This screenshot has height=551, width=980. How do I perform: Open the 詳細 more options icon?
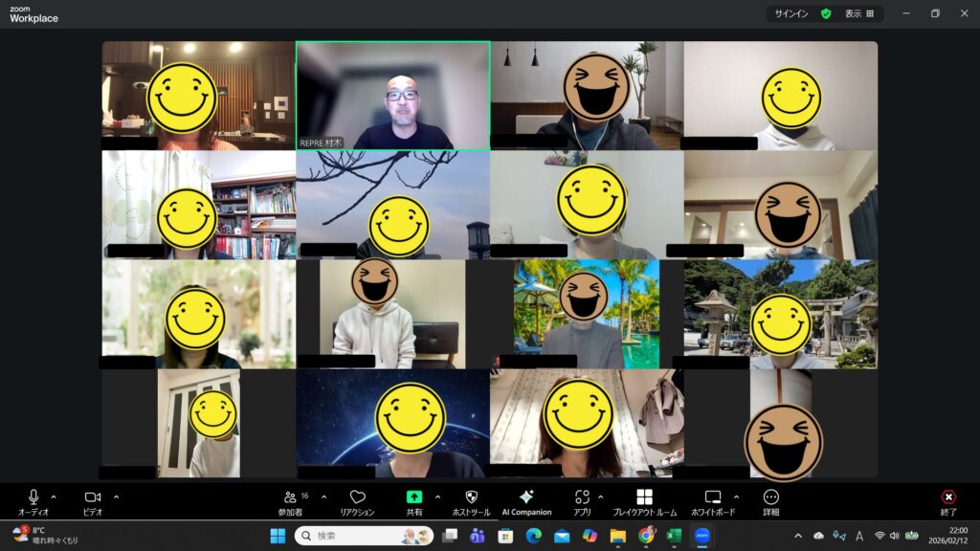(x=770, y=497)
